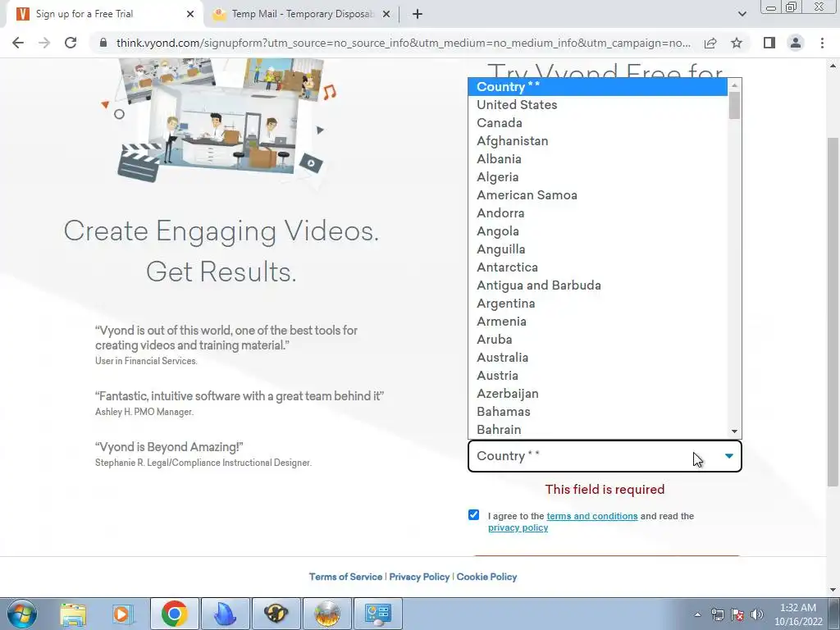Reload the Vyond signup page
The height and width of the screenshot is (630, 840).
tap(71, 43)
